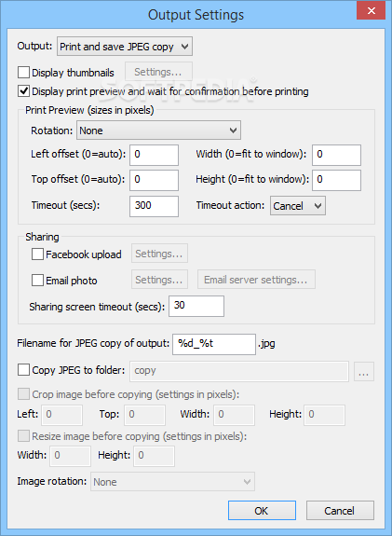Click the Cancel button
The height and width of the screenshot is (536, 392).
pos(340,510)
